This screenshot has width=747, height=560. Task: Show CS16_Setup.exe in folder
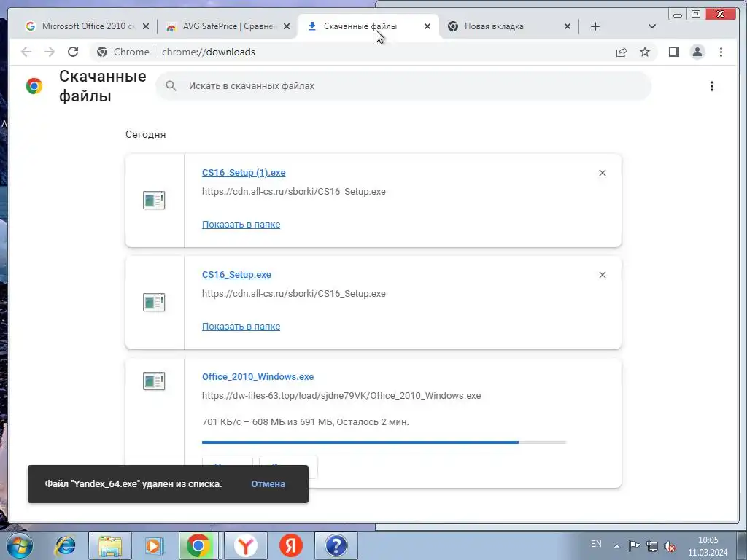241,326
